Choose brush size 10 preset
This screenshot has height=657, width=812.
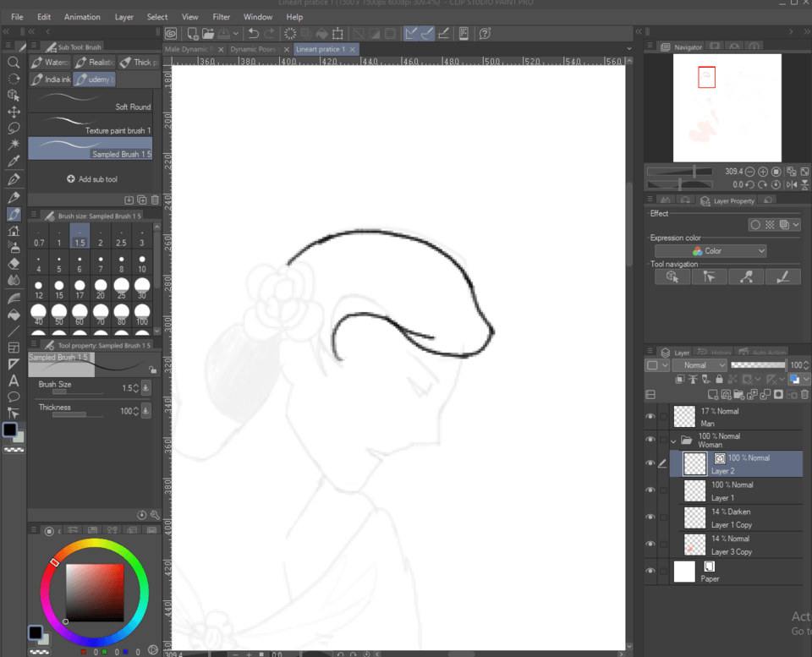tap(142, 264)
